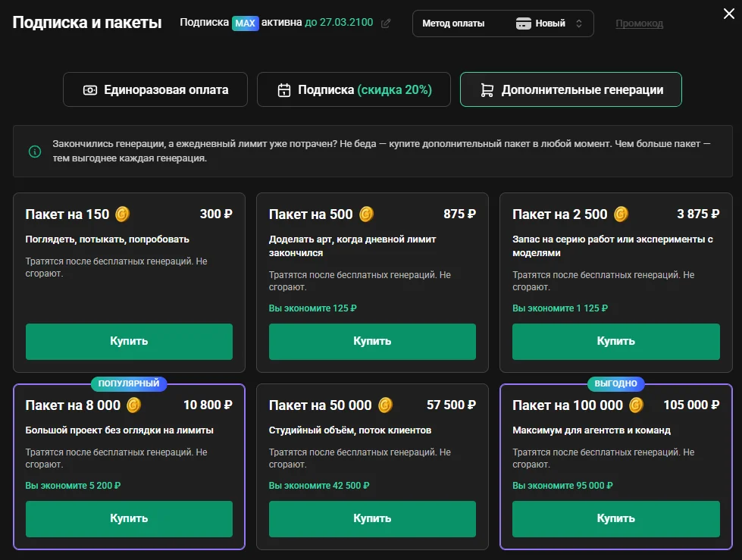Click the text Доделать арт, когда дневной лимит закончился

click(x=352, y=246)
